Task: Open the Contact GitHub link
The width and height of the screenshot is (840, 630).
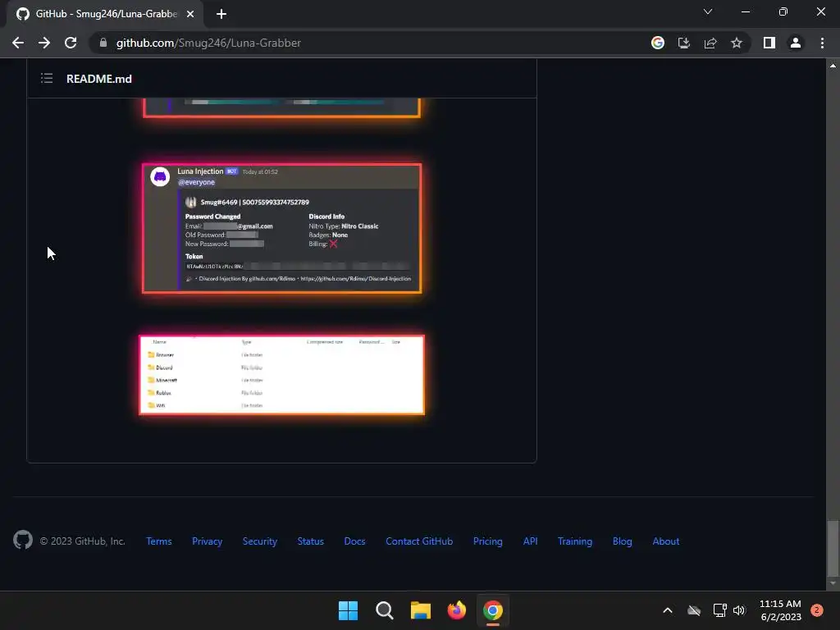Action: 419,541
